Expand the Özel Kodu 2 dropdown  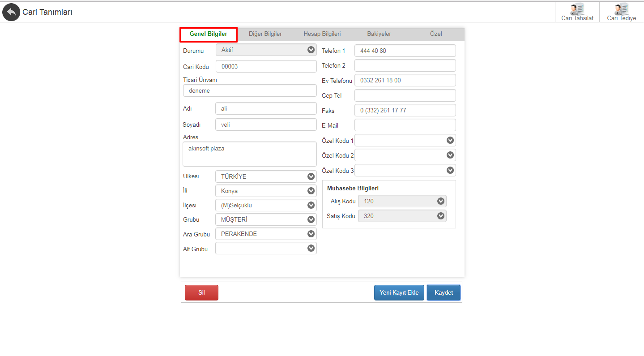tap(405, 155)
